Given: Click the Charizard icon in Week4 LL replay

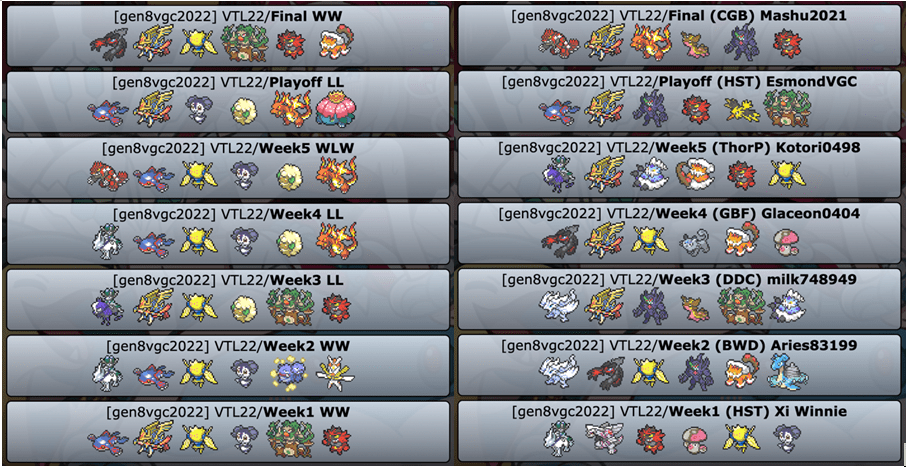Looking at the screenshot, I should [336, 240].
